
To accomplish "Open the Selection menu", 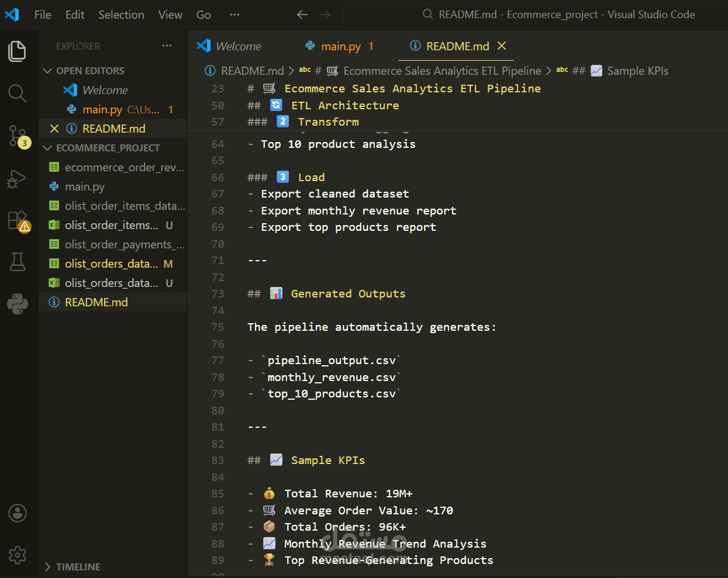I will pos(121,15).
